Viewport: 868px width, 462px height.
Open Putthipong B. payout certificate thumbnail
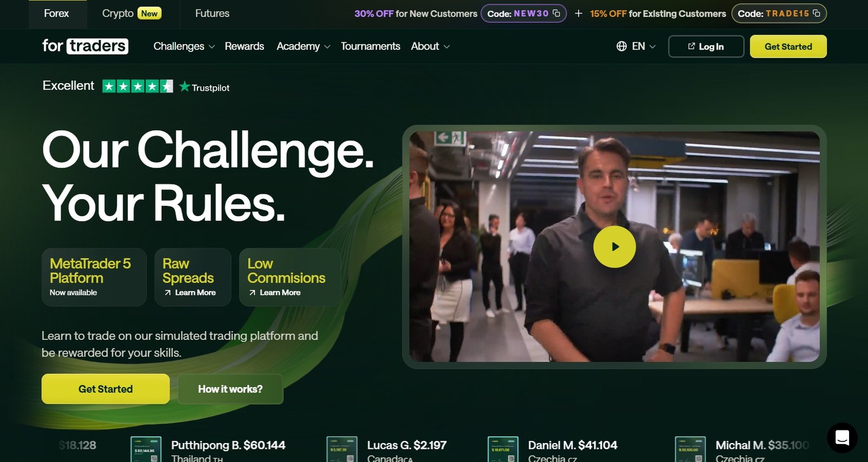pyautogui.click(x=146, y=450)
